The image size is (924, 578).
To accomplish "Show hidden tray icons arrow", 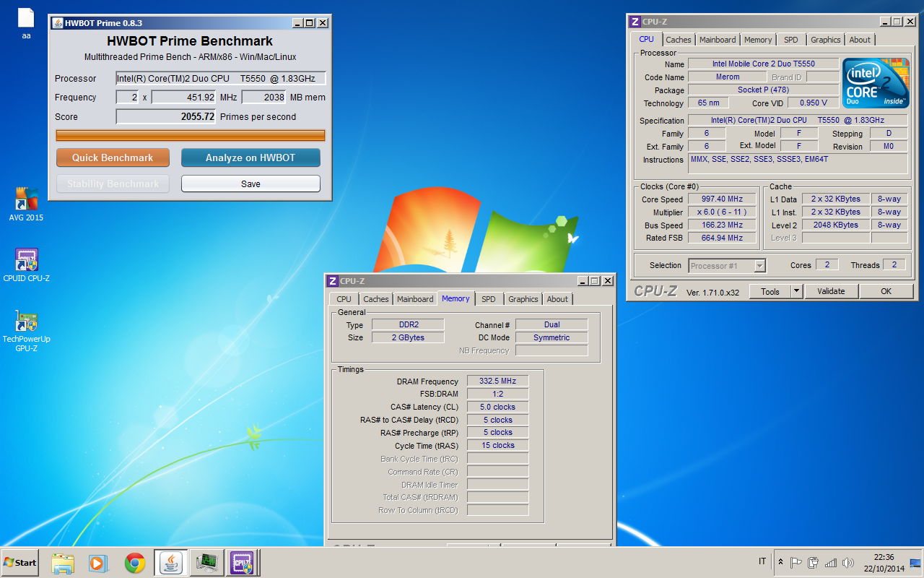I will 780,562.
